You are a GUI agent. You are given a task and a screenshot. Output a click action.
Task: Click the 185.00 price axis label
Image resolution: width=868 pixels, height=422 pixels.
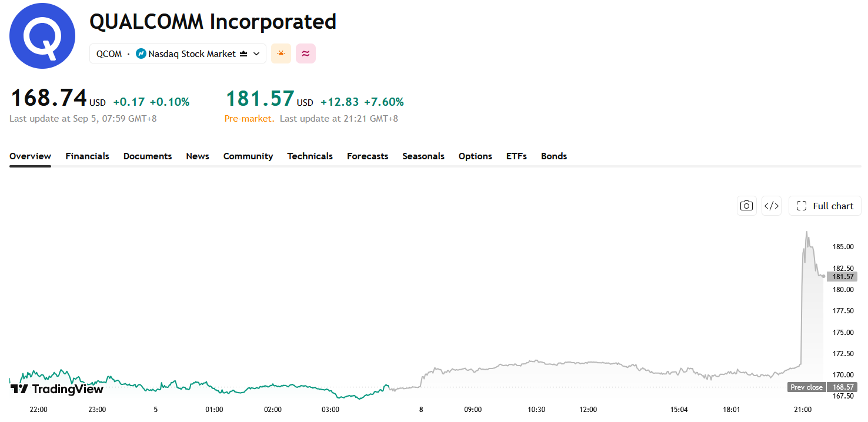tap(843, 246)
